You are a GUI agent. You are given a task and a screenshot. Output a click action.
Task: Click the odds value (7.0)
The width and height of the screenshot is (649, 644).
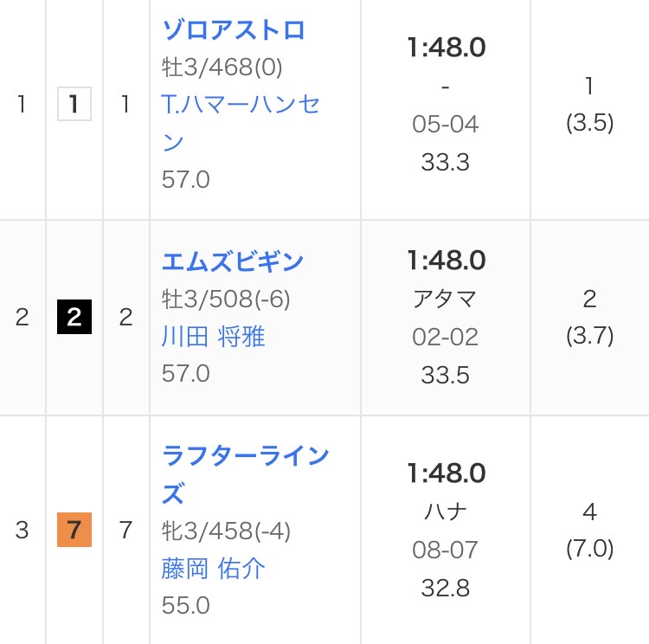[x=589, y=549]
